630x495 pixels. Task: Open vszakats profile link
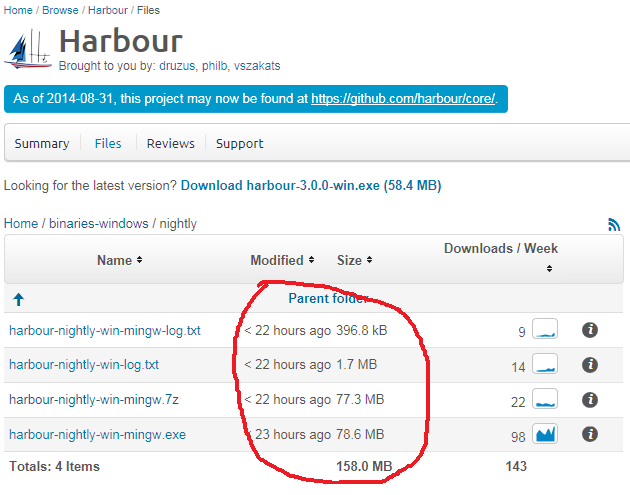tap(257, 65)
